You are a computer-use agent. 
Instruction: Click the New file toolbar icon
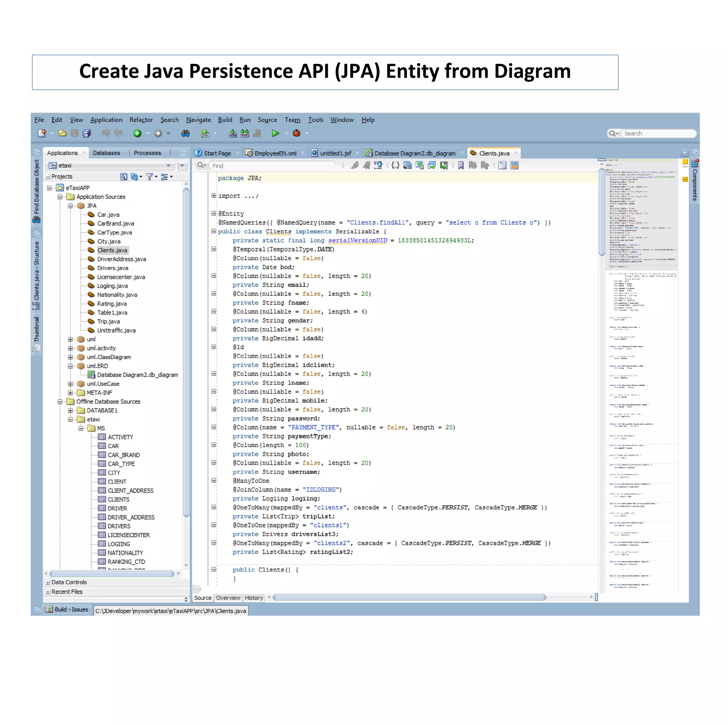tap(42, 133)
